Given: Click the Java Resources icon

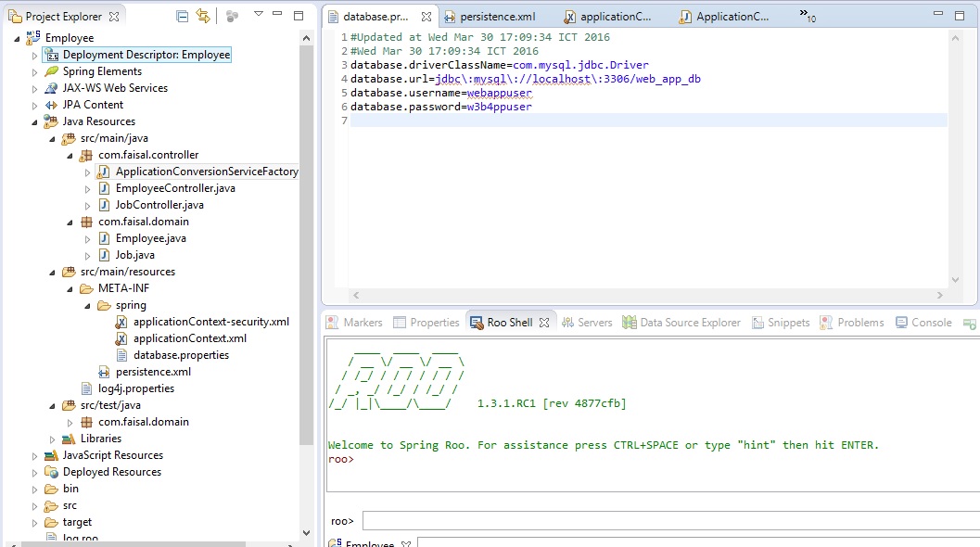Looking at the screenshot, I should pos(51,121).
